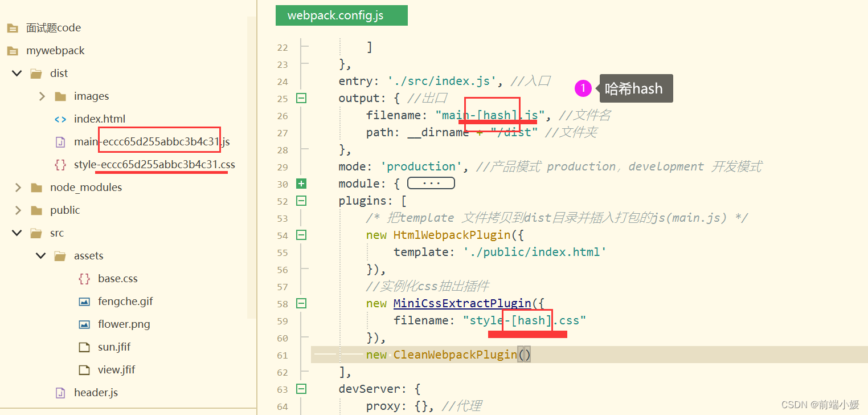This screenshot has width=868, height=415.
Task: Click the view.jfif file icon
Action: [84, 370]
